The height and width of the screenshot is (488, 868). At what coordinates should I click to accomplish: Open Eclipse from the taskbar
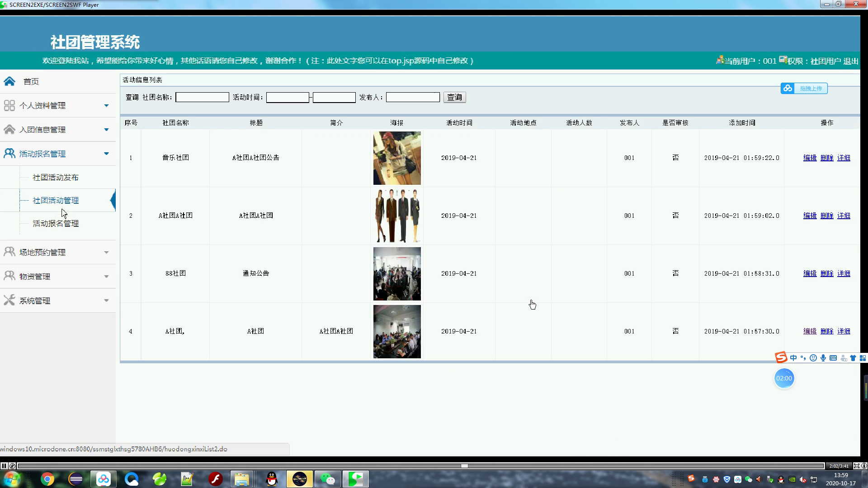(x=75, y=479)
